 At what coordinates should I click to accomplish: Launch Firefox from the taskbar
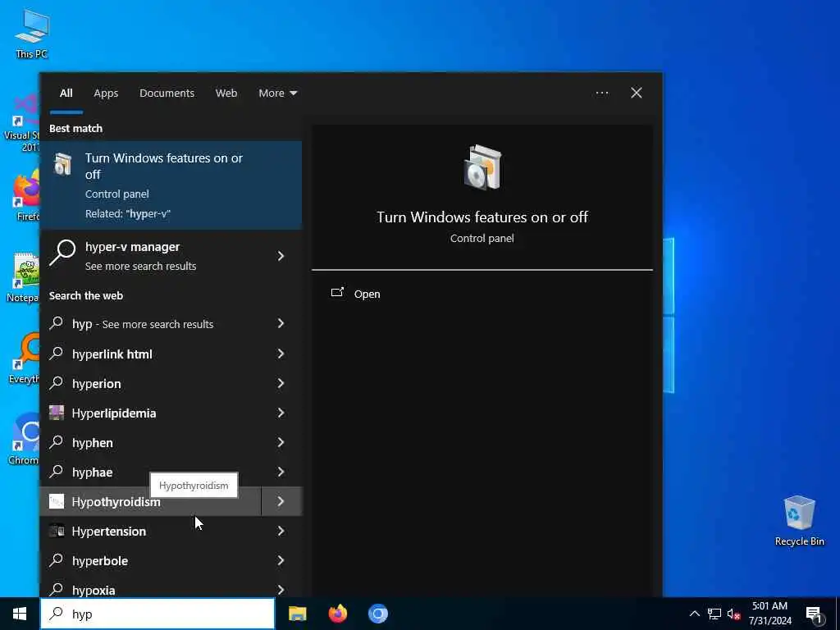point(337,614)
